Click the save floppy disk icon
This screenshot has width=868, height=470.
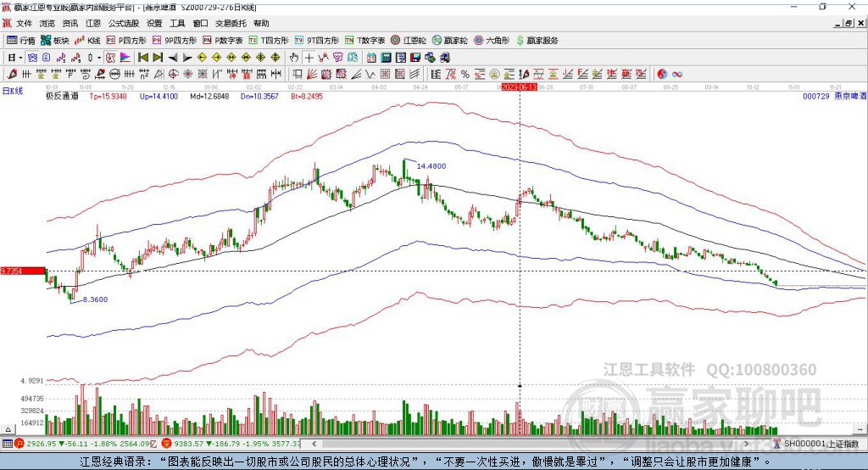[415, 58]
